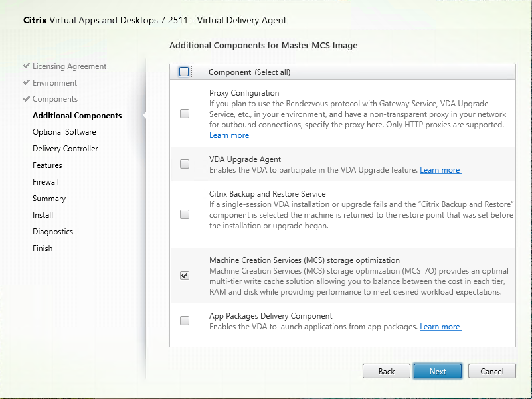The height and width of the screenshot is (399, 532).
Task: Check App Packages Delivery Component
Action: 185,321
